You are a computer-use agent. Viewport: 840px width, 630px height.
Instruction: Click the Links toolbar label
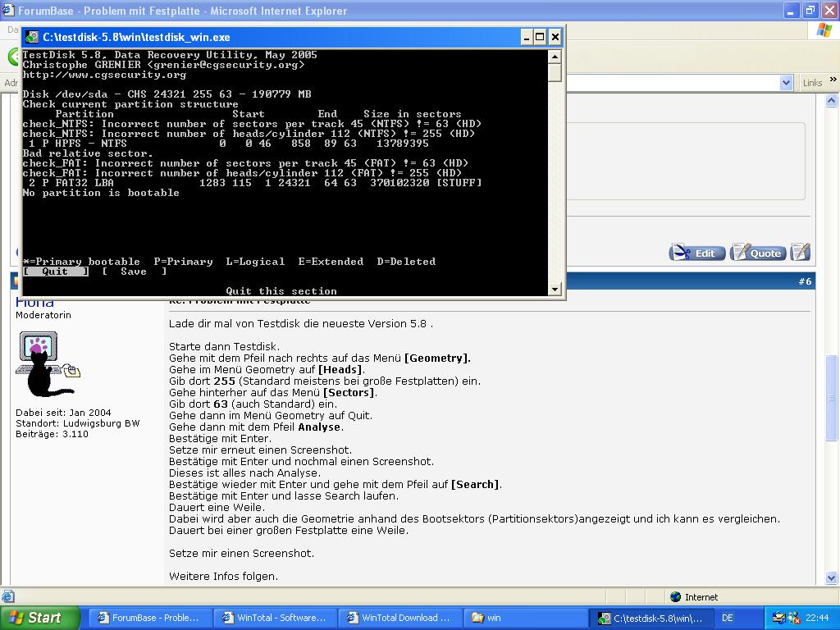pyautogui.click(x=812, y=83)
